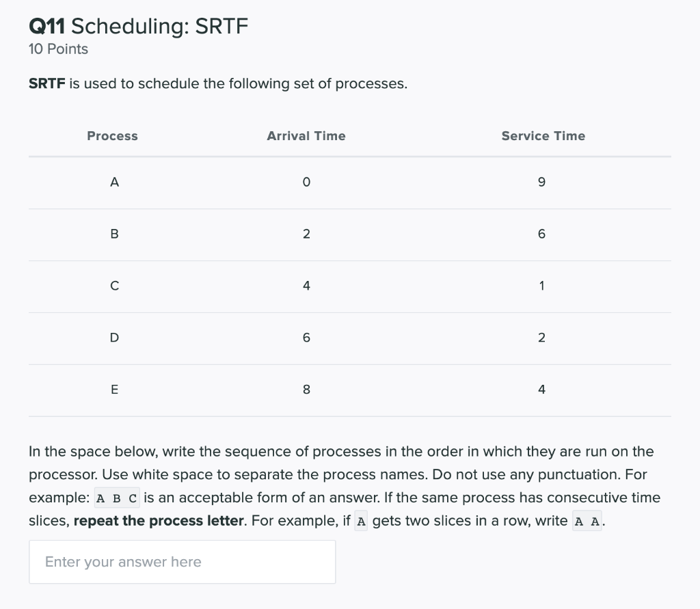The image size is (700, 609).
Task: Click the highlighted A code snippet
Action: coord(360,520)
